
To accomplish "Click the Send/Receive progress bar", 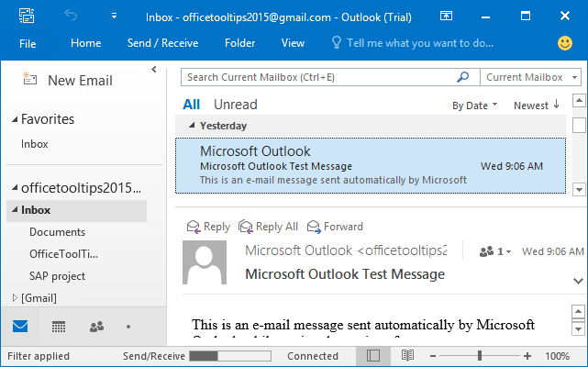I will (230, 356).
